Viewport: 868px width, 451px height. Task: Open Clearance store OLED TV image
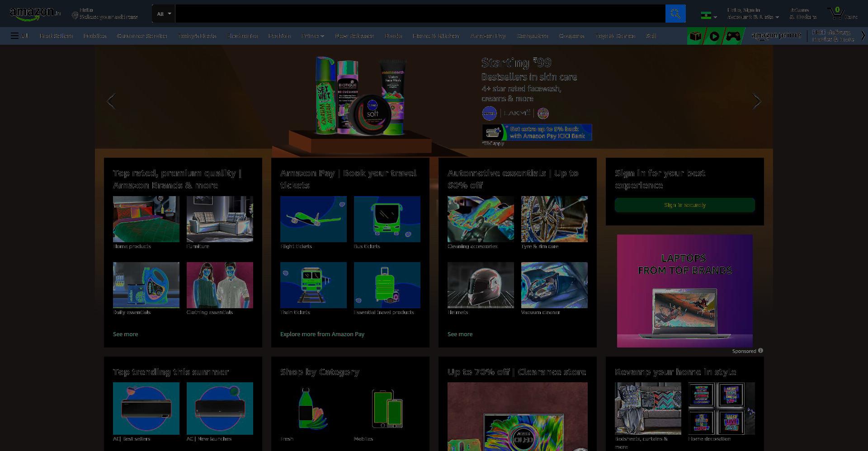tap(518, 417)
